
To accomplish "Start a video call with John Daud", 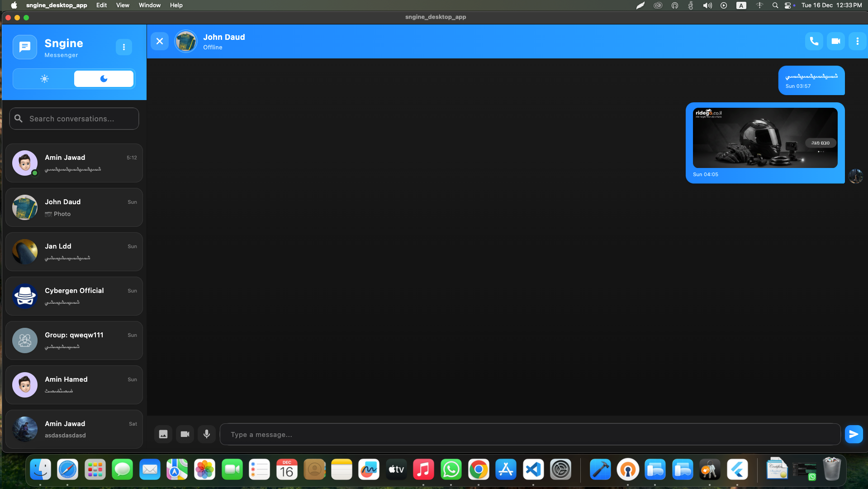I will coord(835,41).
